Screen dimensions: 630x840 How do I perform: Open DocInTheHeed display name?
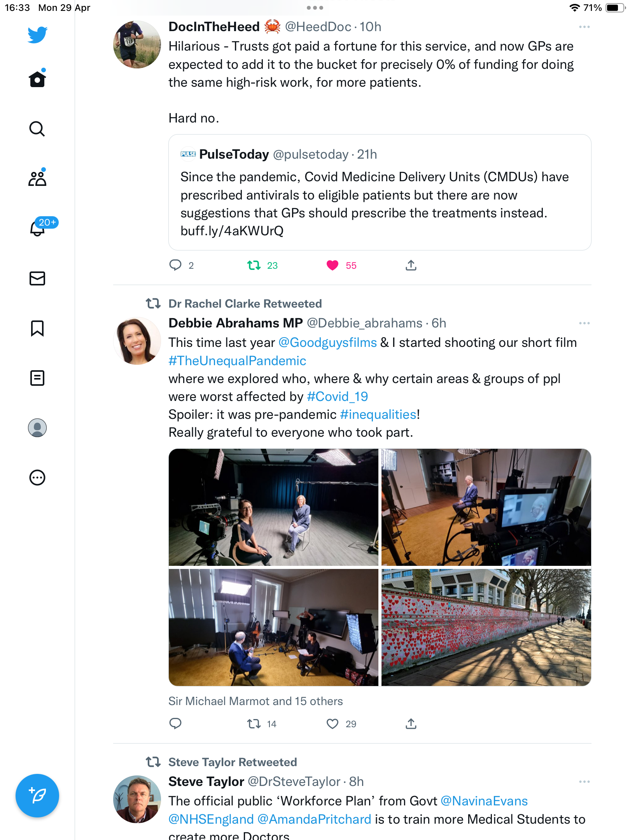pyautogui.click(x=214, y=27)
